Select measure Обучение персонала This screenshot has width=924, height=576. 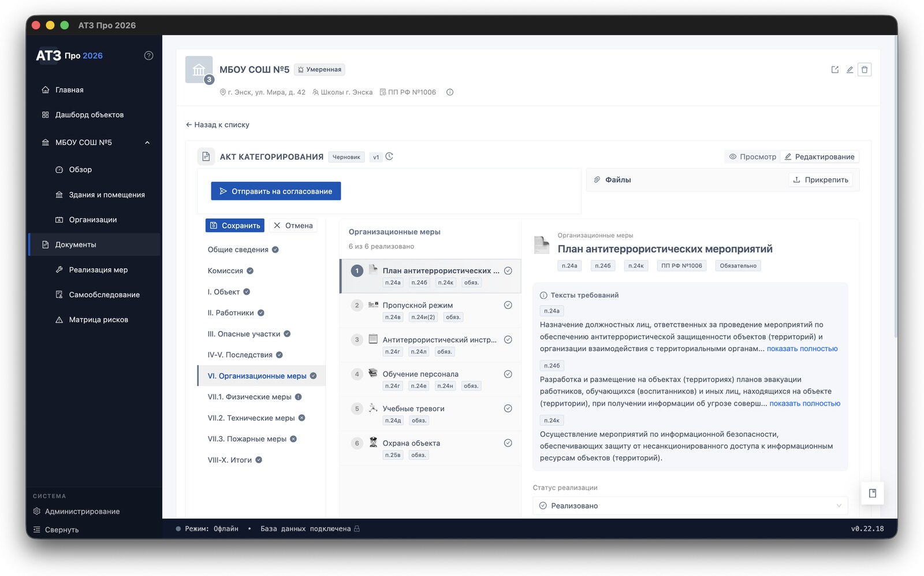click(x=430, y=380)
